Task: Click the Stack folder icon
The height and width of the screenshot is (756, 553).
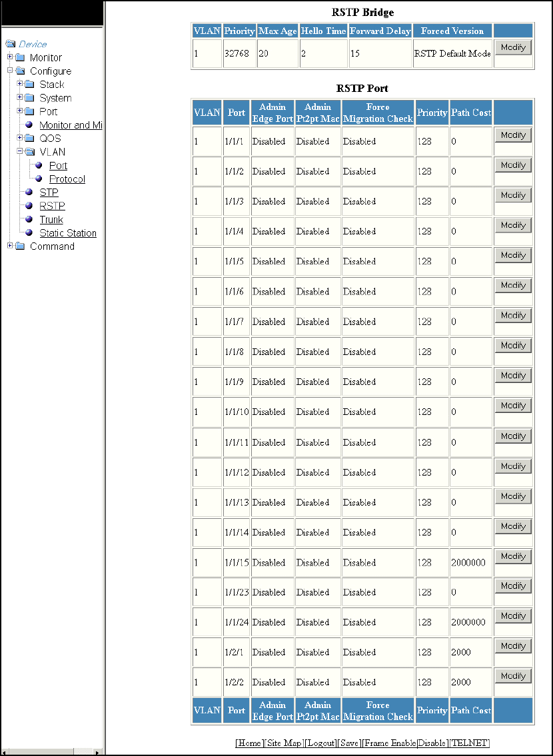Action: tap(29, 85)
